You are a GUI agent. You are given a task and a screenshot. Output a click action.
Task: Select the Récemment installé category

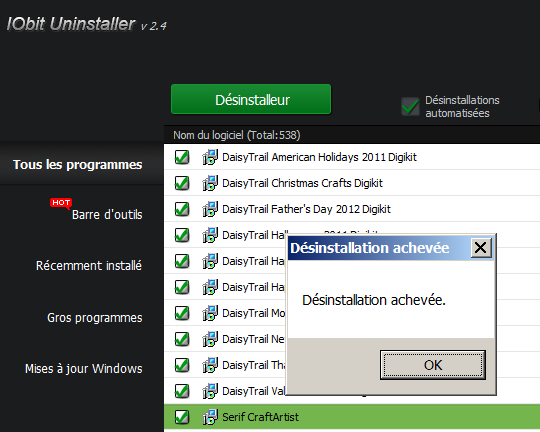89,266
